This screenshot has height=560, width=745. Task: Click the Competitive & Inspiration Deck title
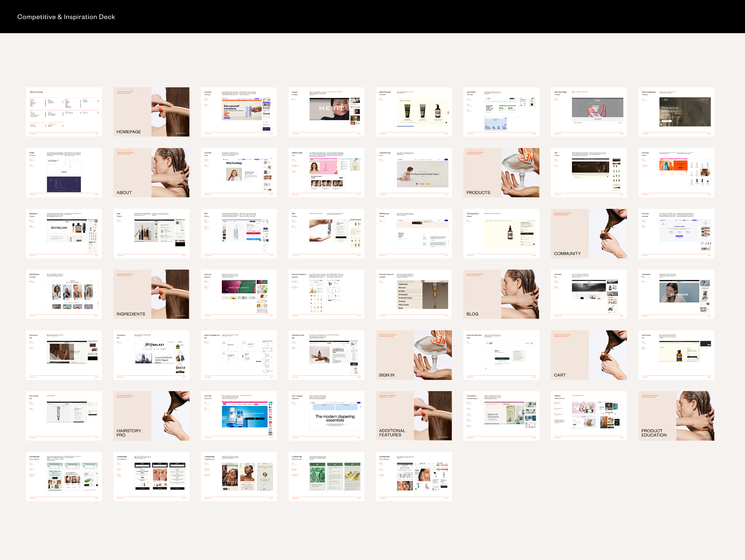[x=66, y=17]
